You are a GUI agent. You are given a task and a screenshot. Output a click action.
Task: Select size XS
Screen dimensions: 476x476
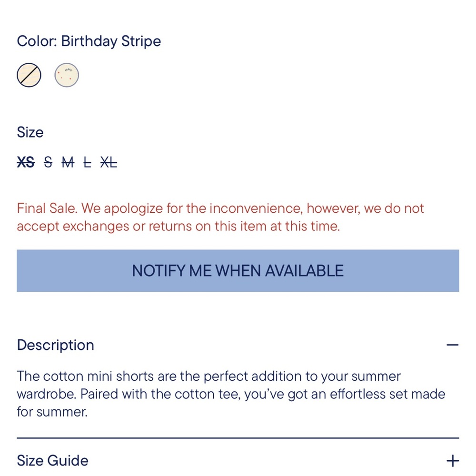[26, 163]
